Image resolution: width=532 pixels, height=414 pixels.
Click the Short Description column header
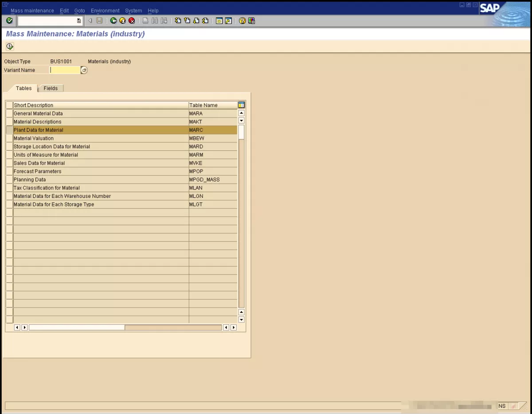tap(101, 105)
